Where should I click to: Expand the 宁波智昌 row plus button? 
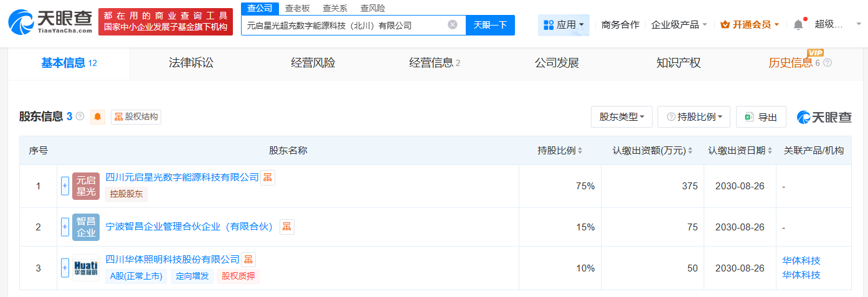(65, 227)
